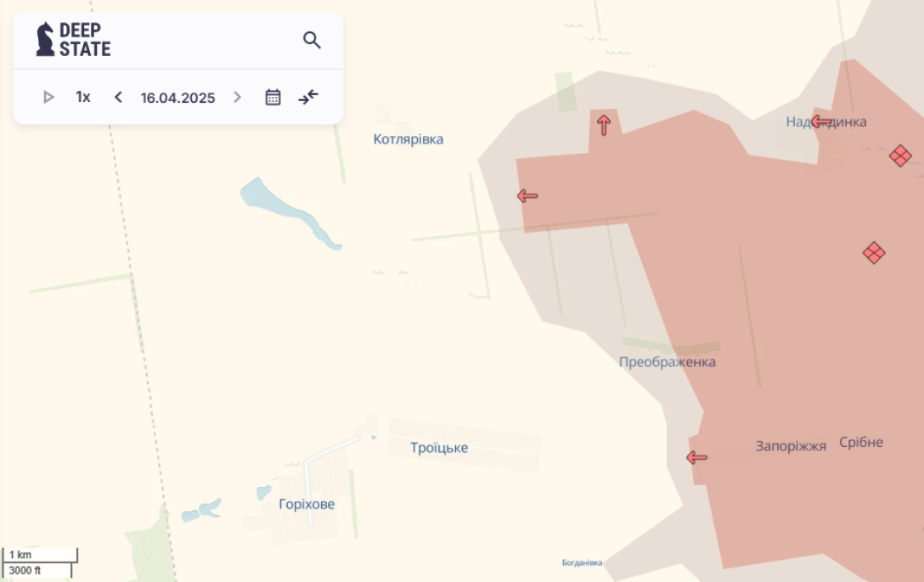Click the converging arrows collapse icon
Viewport: 924px width, 582px height.
coord(308,97)
